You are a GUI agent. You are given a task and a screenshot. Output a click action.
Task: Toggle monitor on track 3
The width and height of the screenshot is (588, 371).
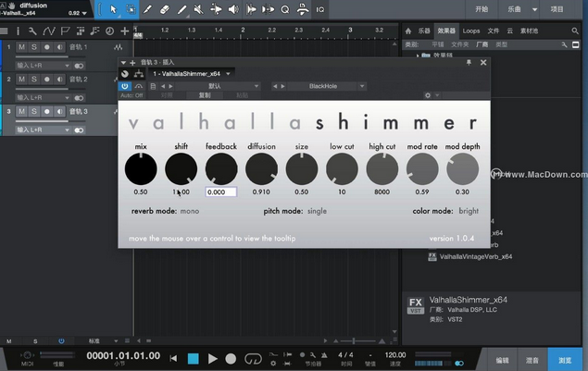(59, 111)
